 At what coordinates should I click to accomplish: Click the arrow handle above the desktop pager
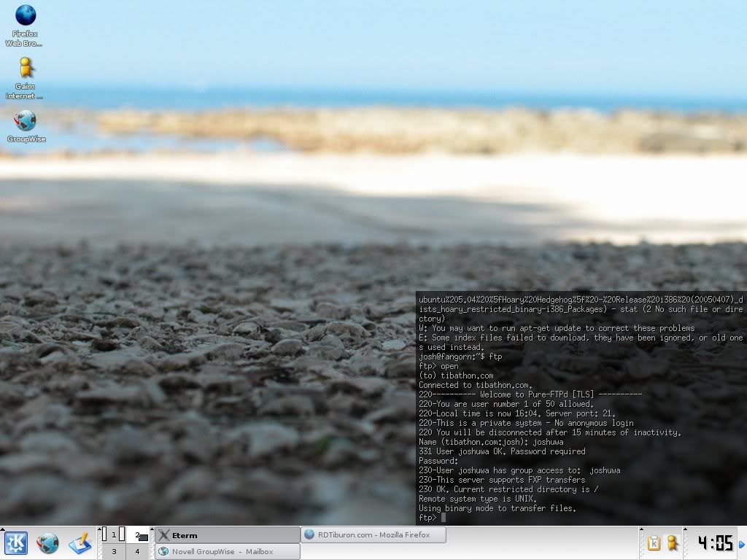pos(99,529)
